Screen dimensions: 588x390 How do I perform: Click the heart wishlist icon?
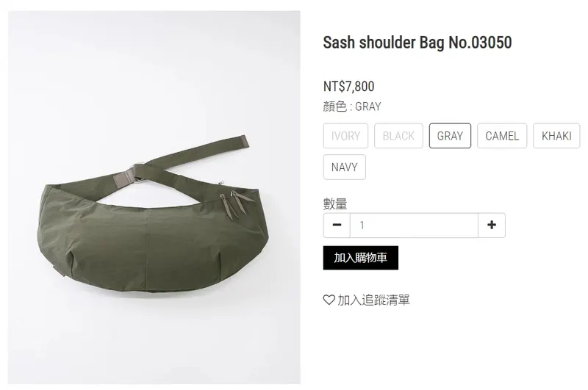329,300
